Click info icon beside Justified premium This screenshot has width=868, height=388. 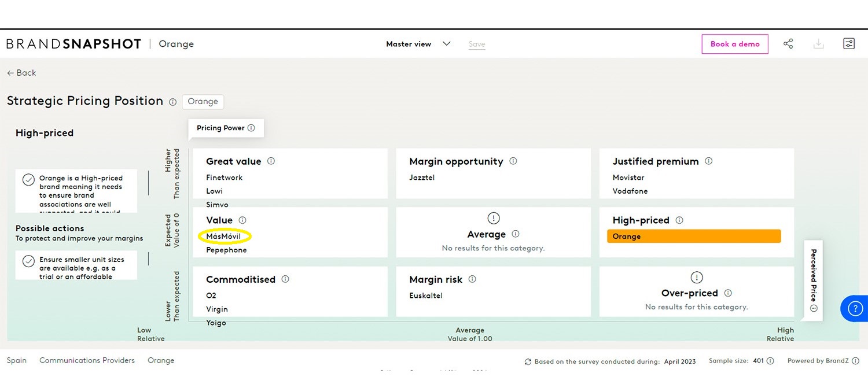(x=708, y=161)
